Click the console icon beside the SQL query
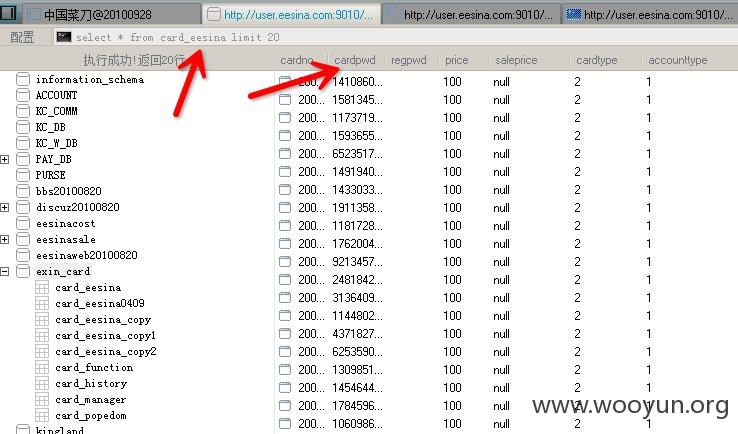Image resolution: width=738 pixels, height=434 pixels. (64, 37)
